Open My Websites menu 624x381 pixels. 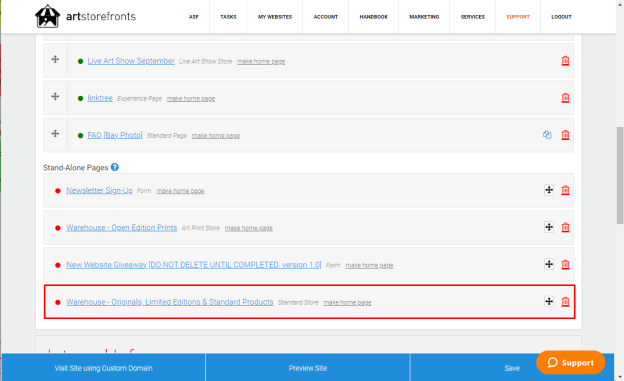point(275,17)
